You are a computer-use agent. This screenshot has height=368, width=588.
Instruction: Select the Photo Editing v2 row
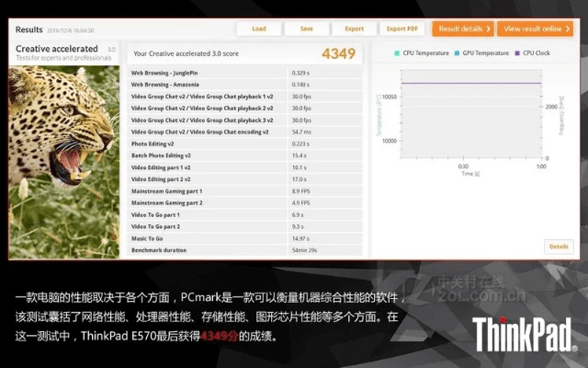(244, 144)
